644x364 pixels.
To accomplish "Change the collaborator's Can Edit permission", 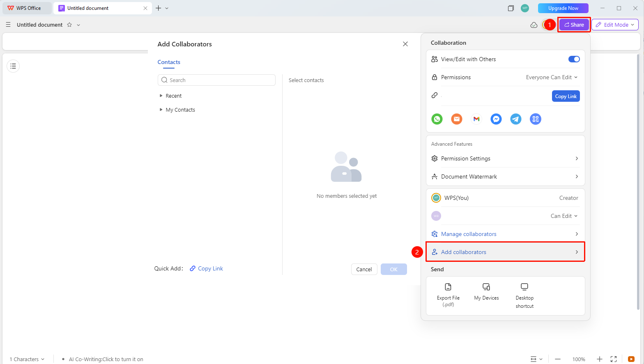I will [x=564, y=216].
